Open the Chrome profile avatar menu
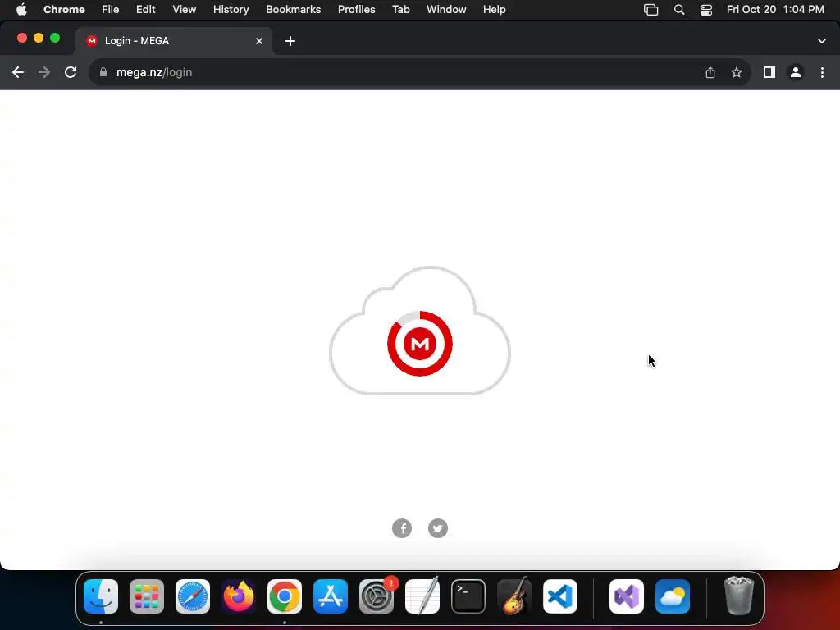840x630 pixels. (x=796, y=72)
